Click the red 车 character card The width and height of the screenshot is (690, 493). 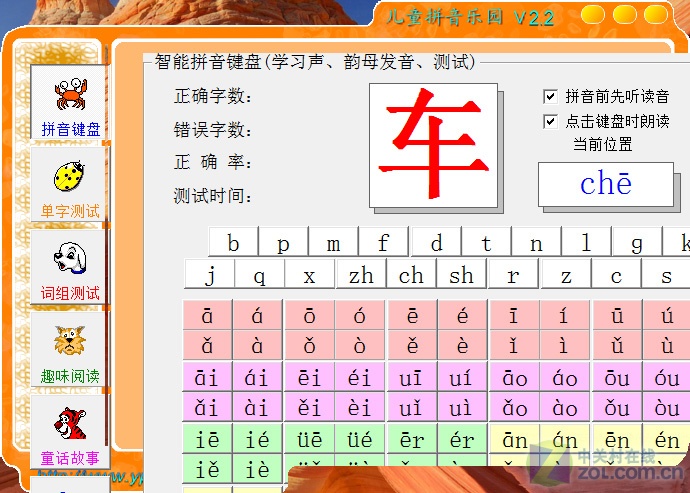433,145
